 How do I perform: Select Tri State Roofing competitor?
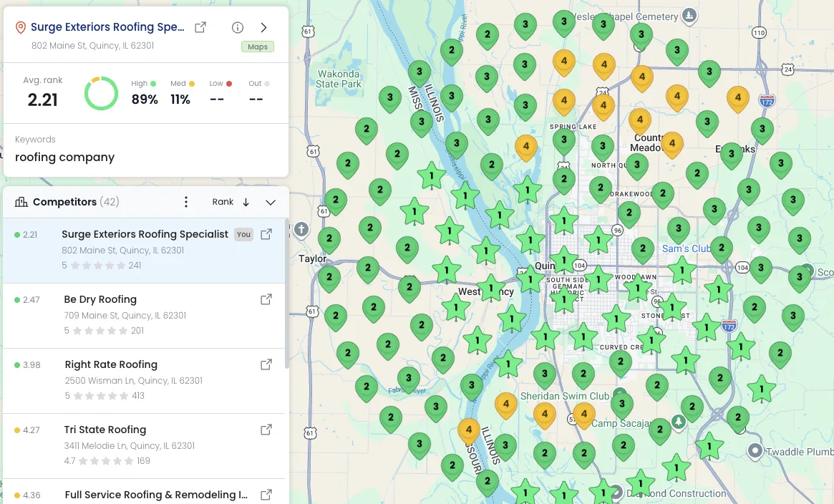pos(144,445)
